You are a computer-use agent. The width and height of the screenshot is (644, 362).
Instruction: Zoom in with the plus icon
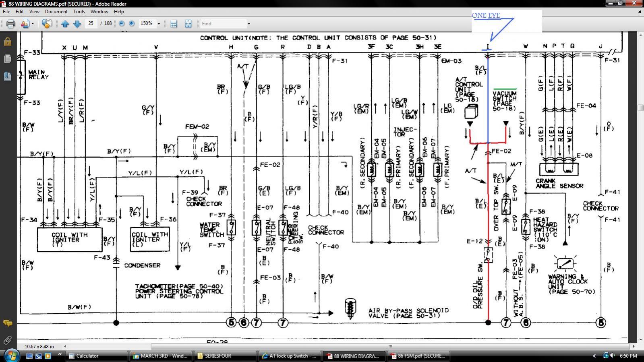point(132,24)
